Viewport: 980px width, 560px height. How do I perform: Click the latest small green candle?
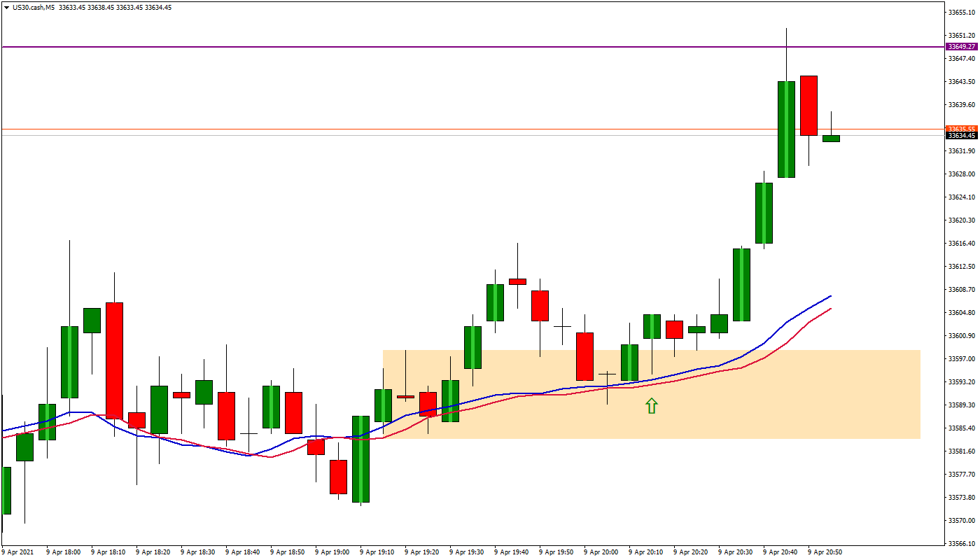click(831, 139)
